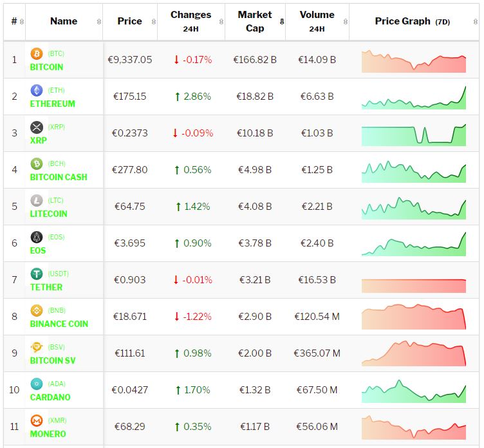Click the Litecoin logo icon
The width and height of the screenshot is (484, 448).
(37, 201)
